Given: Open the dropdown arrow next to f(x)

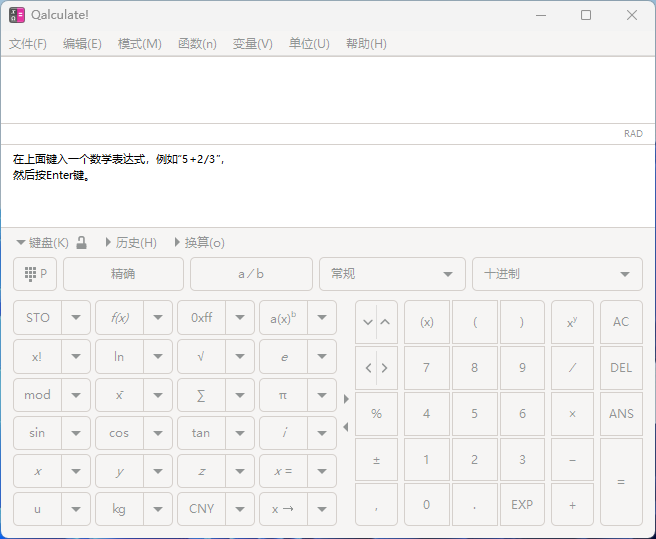Looking at the screenshot, I should [x=158, y=318].
